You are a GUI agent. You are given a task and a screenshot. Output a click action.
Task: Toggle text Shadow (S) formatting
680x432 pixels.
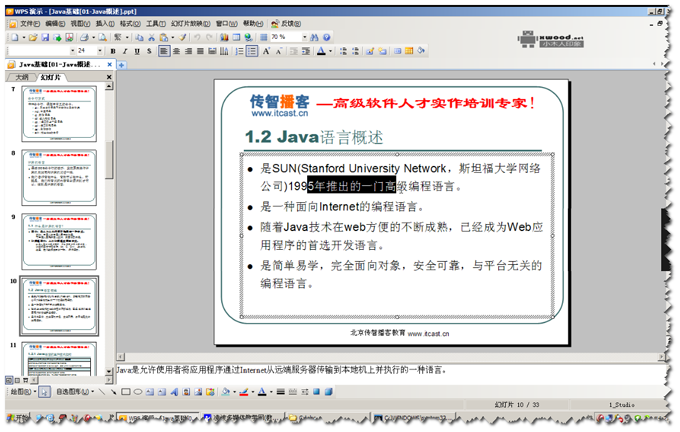click(149, 51)
